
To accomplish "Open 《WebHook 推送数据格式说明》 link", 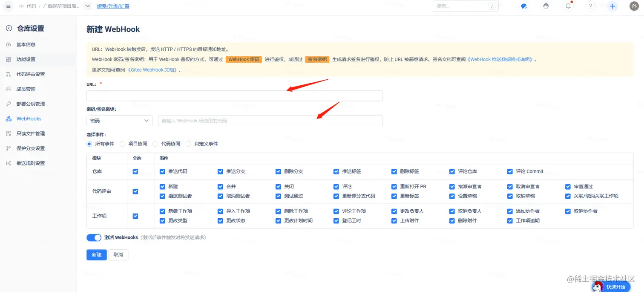I will [x=500, y=60].
